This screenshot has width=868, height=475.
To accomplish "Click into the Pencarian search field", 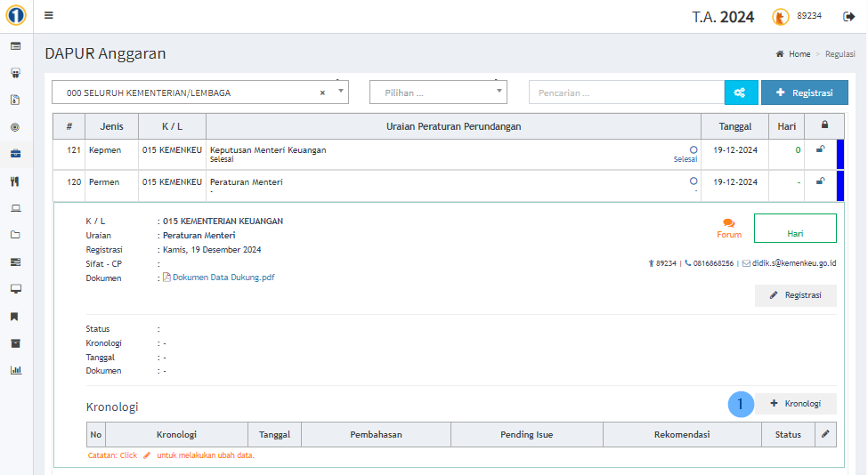I will [x=626, y=93].
